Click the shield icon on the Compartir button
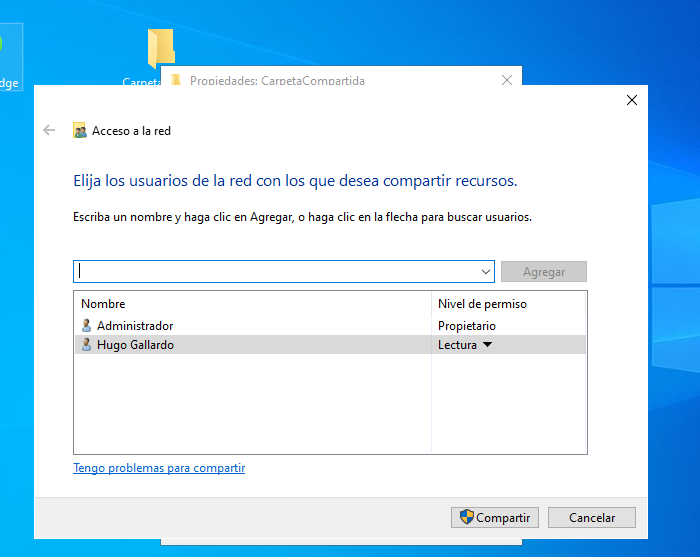700x557 pixels. coord(465,518)
